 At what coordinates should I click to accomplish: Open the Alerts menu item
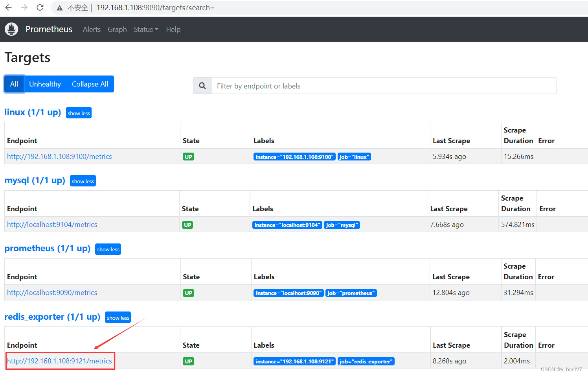pos(92,29)
